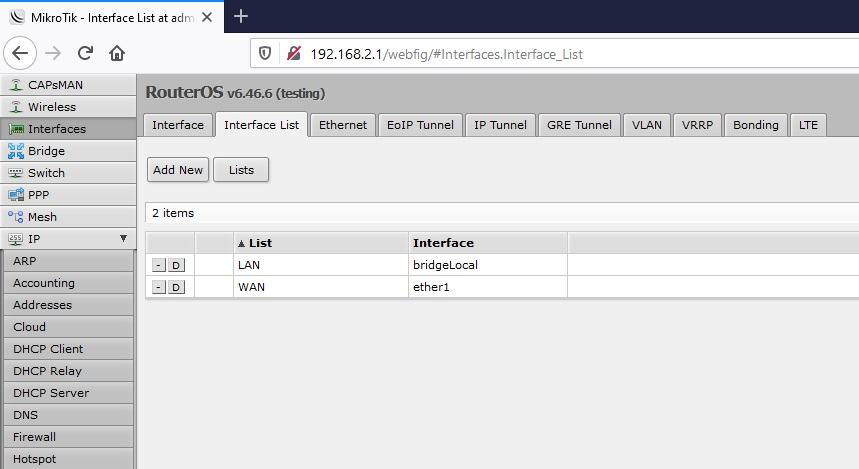This screenshot has width=859, height=469.
Task: Select the Interface List tab
Action: point(261,125)
